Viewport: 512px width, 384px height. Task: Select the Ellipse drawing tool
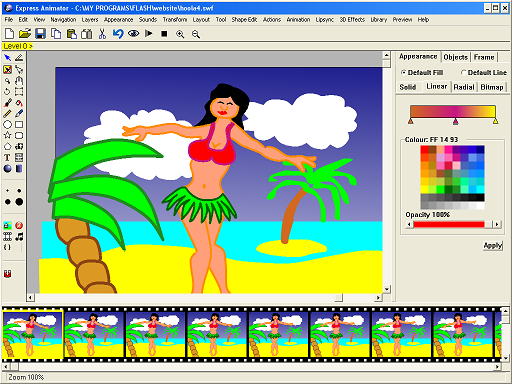[x=7, y=125]
